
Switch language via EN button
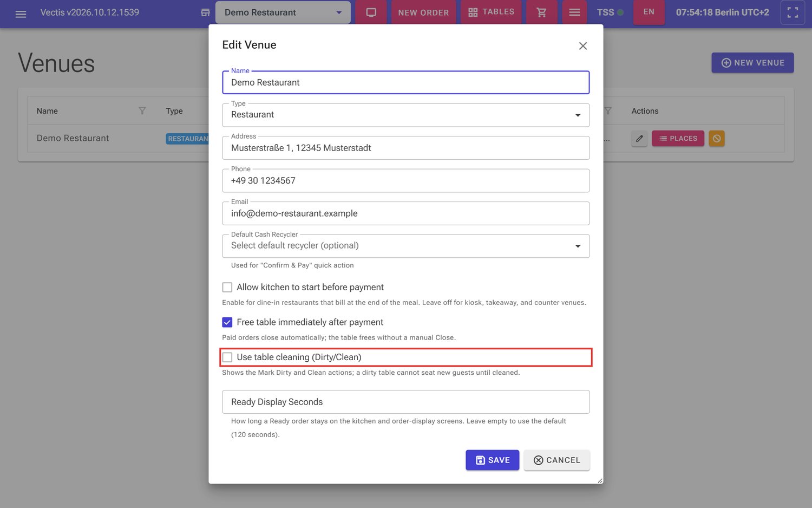[x=649, y=12]
